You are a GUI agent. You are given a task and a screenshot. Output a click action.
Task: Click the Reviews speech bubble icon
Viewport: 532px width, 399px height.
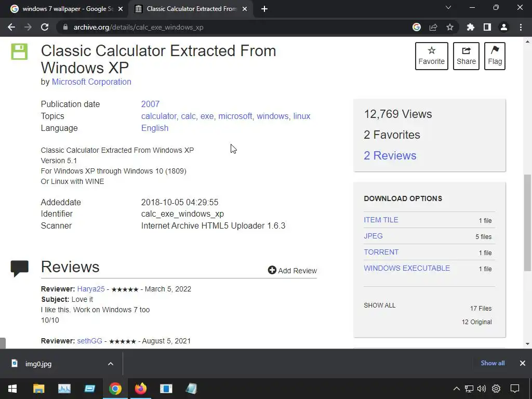20,269
